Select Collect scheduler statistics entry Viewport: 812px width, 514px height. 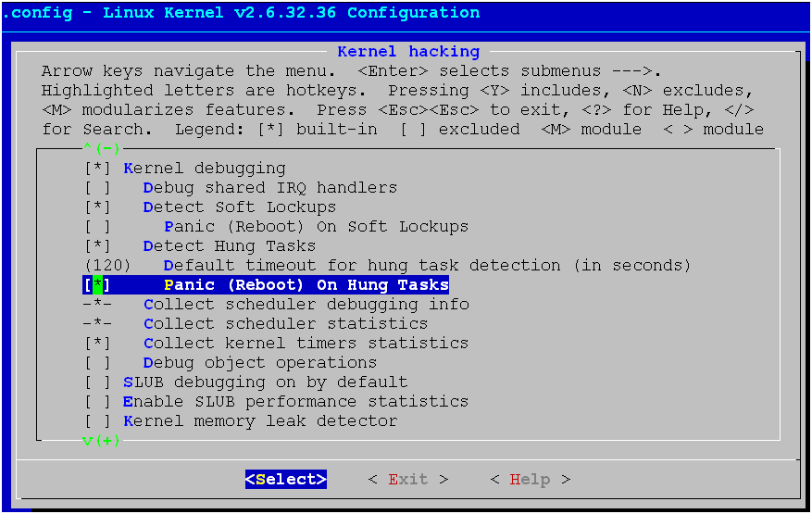pyautogui.click(x=286, y=324)
